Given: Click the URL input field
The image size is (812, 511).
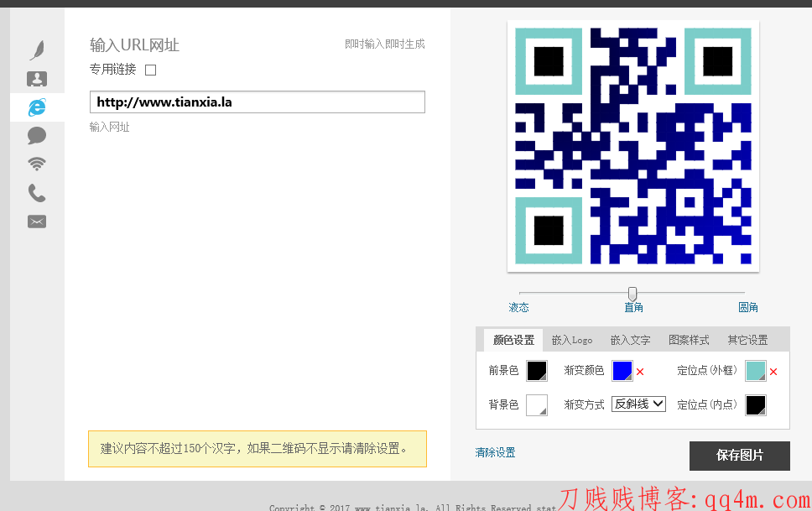Looking at the screenshot, I should [x=258, y=102].
